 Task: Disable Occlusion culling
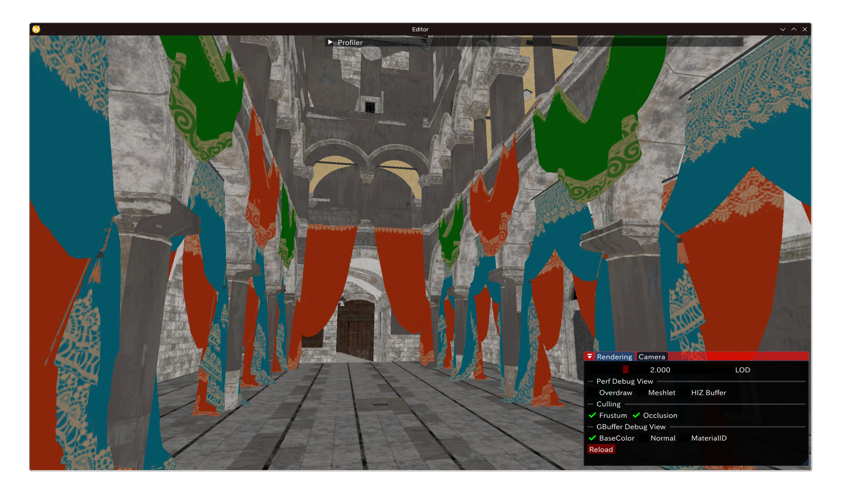636,415
